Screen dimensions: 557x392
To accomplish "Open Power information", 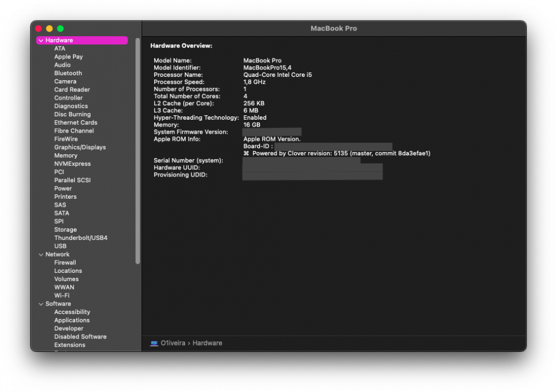I will 63,189.
